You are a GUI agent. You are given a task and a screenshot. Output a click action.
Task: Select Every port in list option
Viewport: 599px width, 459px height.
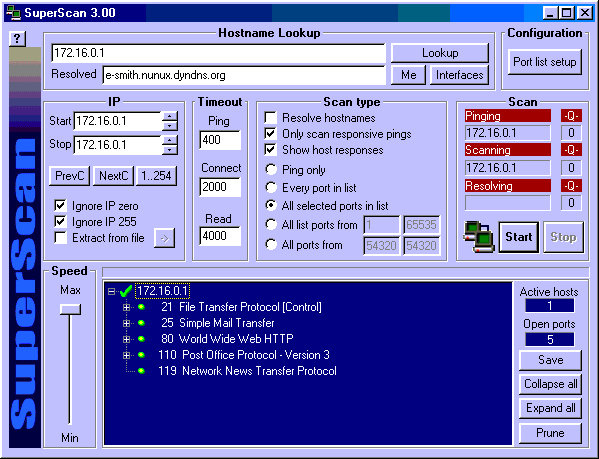point(271,187)
